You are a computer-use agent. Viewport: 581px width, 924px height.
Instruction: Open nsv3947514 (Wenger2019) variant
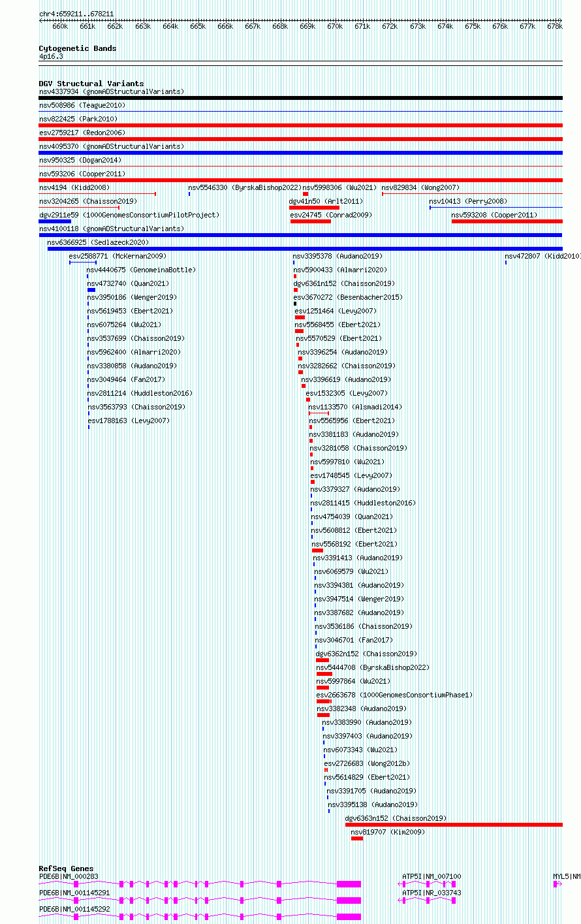[x=359, y=599]
